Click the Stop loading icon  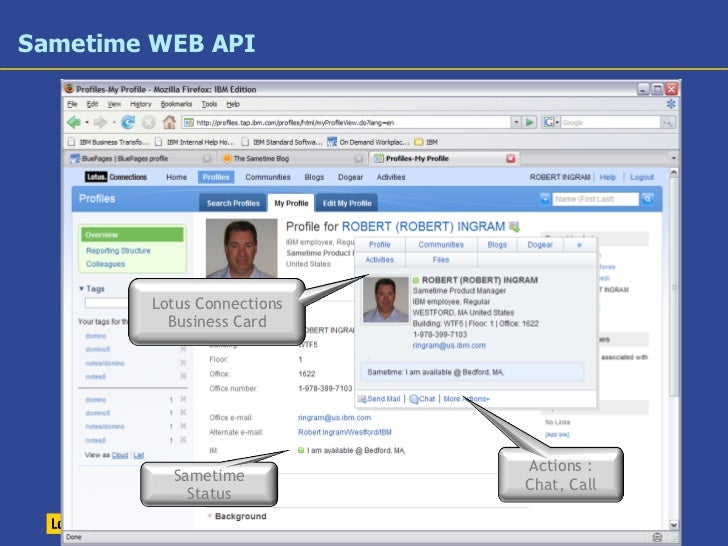(149, 123)
